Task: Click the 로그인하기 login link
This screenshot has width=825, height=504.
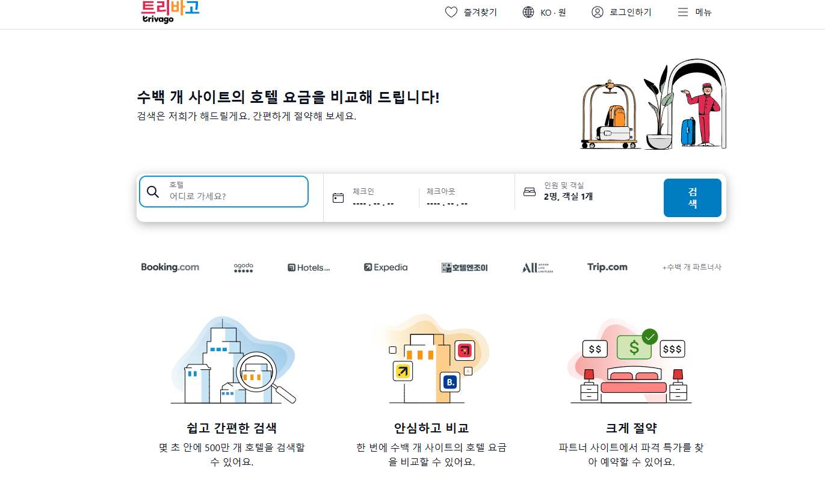Action: 629,11
